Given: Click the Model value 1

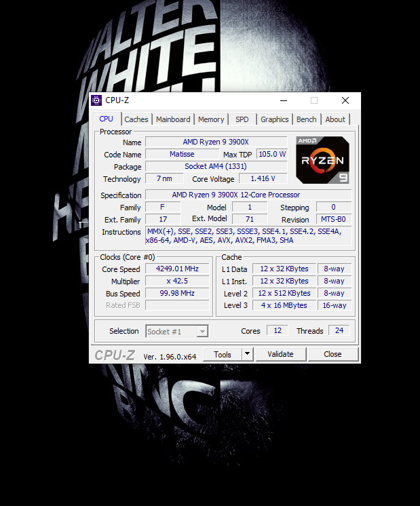Looking at the screenshot, I should [x=250, y=207].
